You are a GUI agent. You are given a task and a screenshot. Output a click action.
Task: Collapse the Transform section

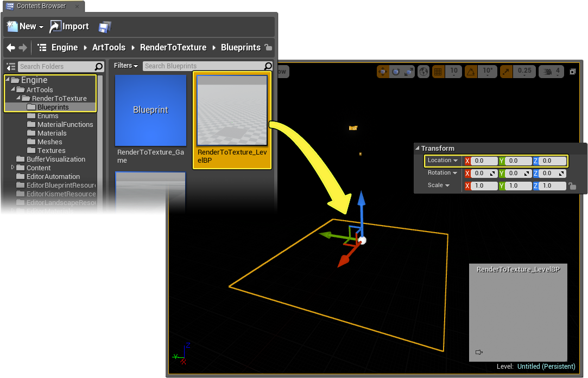pyautogui.click(x=417, y=149)
